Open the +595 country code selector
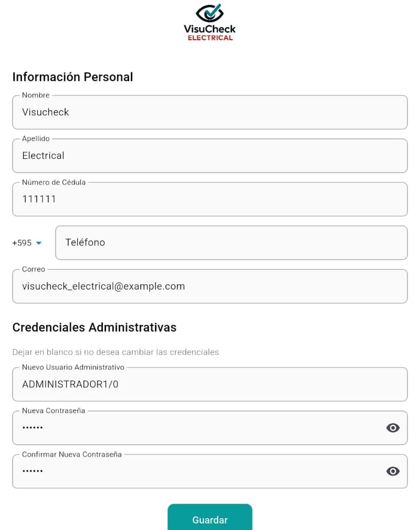The width and height of the screenshot is (420, 530). tap(27, 243)
